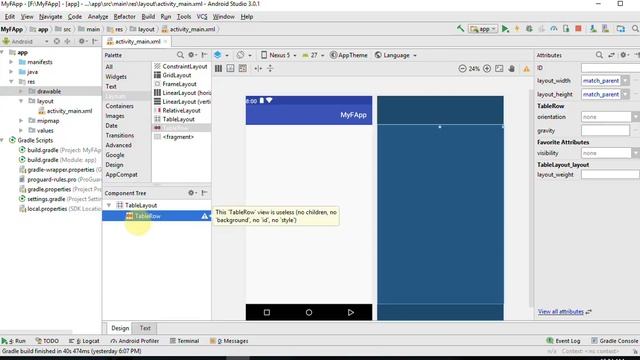The width and height of the screenshot is (640, 360).
Task: Open the Tools menu
Action: [184, 17]
